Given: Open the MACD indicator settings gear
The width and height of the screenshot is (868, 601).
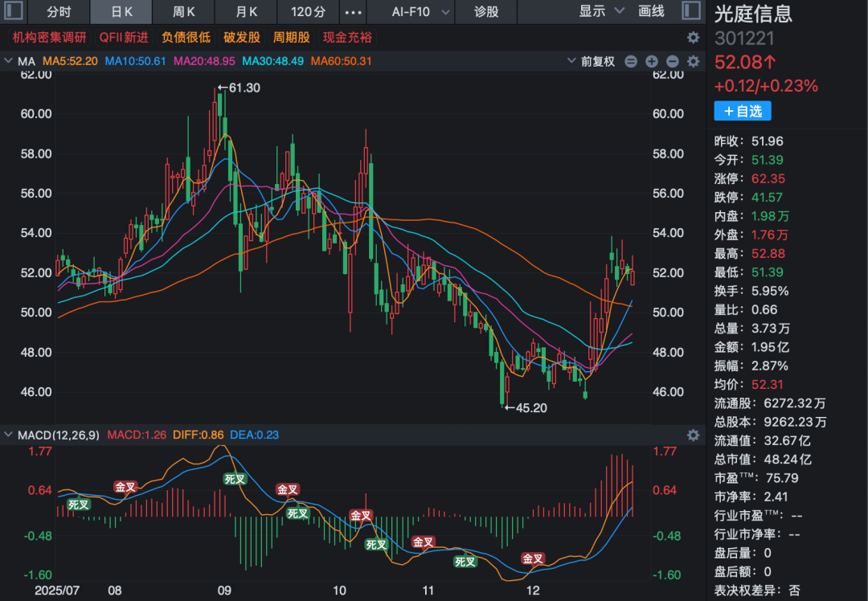Looking at the screenshot, I should [693, 435].
